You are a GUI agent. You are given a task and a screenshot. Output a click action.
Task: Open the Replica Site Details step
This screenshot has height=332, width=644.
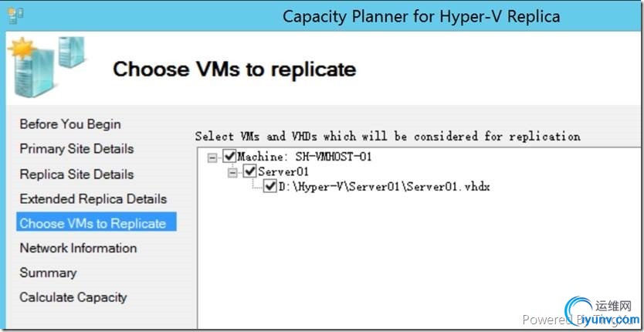76,174
